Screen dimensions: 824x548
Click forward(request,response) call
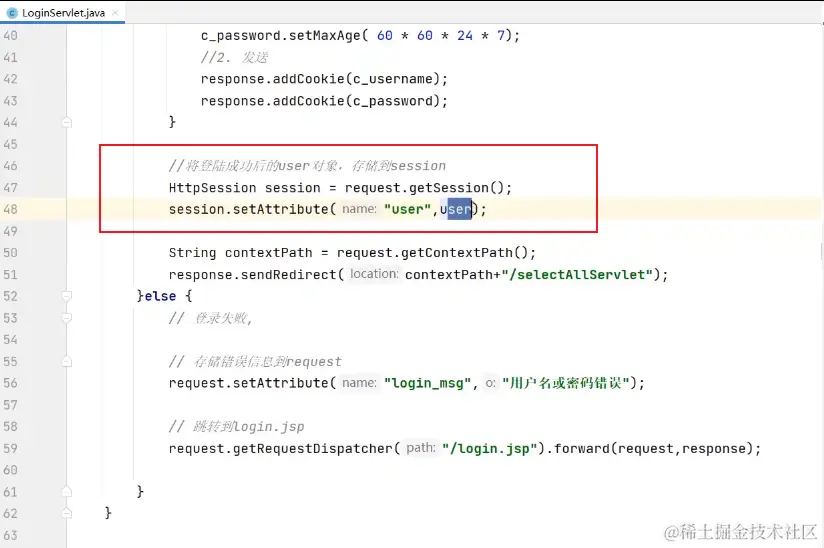[653, 448]
